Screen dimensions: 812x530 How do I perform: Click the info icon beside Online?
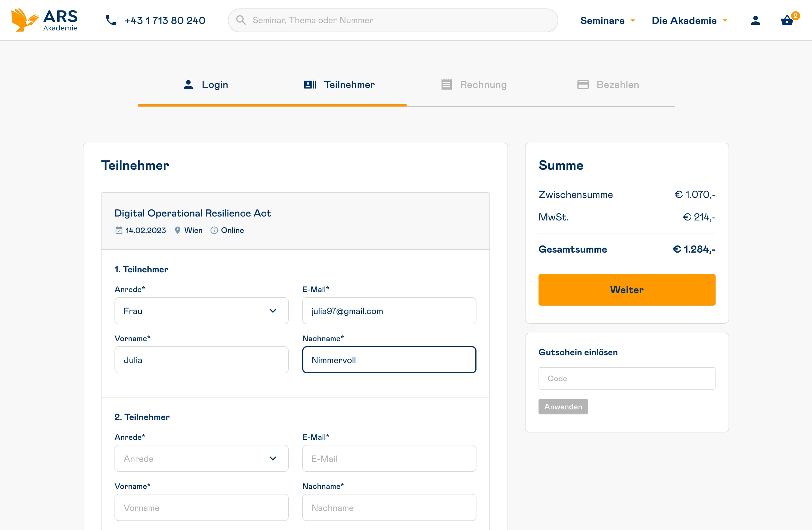(x=214, y=230)
